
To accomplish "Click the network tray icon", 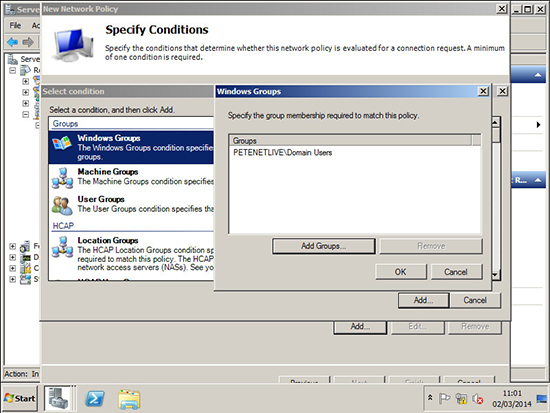I will 461,398.
